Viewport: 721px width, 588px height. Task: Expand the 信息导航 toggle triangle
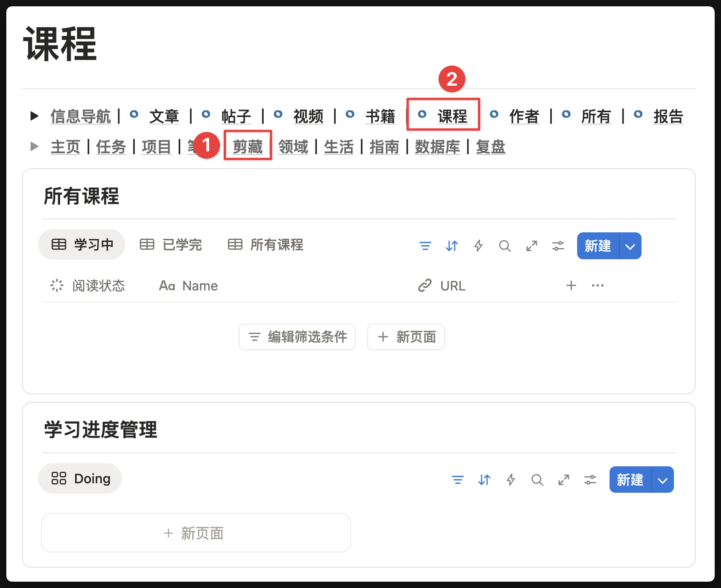(x=34, y=116)
